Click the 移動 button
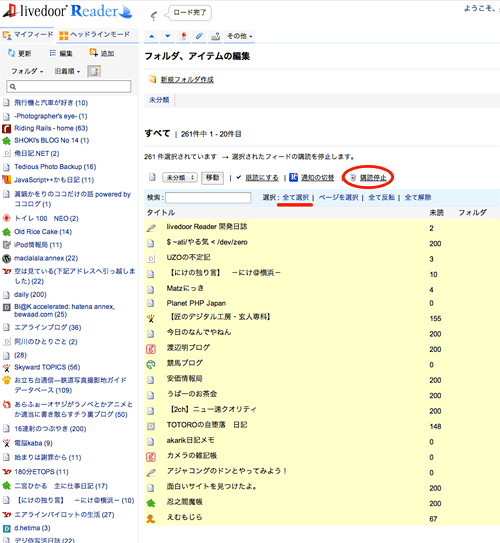This screenshot has width=500, height=543. (212, 178)
